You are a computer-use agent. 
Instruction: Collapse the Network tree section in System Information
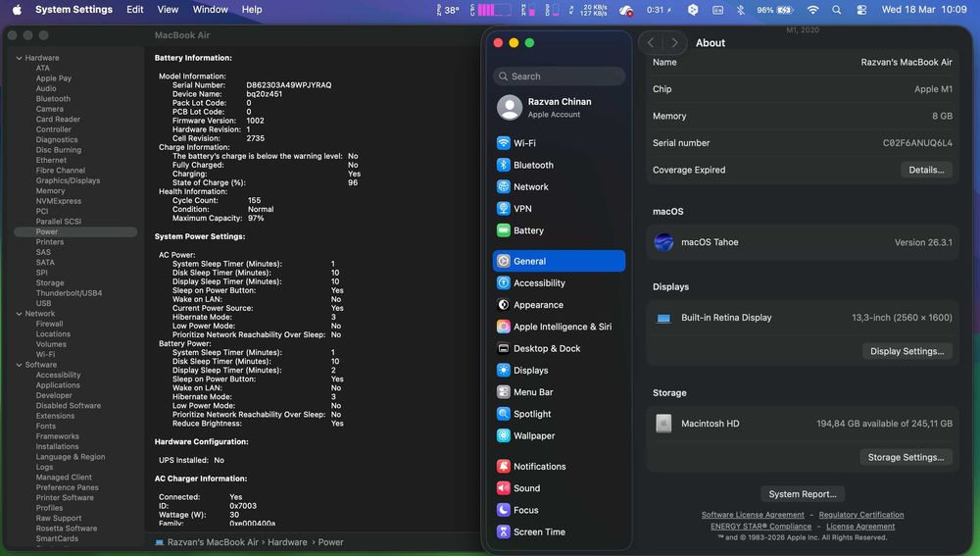coord(19,314)
